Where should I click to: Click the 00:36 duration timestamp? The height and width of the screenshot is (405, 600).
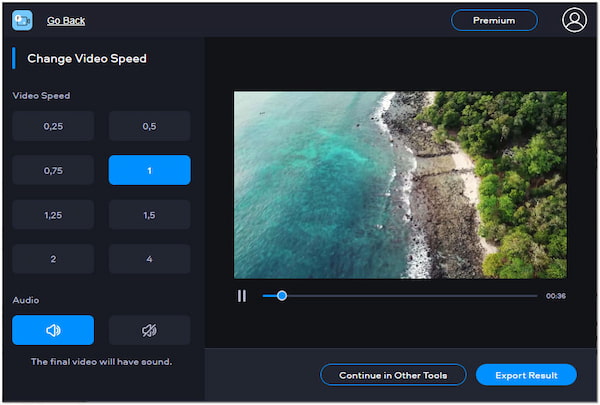pos(556,296)
